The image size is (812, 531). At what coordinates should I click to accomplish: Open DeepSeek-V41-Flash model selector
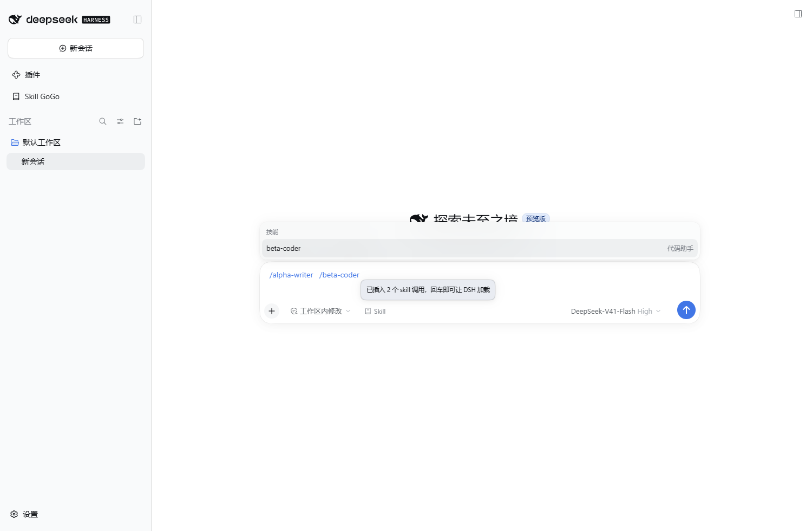(x=615, y=311)
